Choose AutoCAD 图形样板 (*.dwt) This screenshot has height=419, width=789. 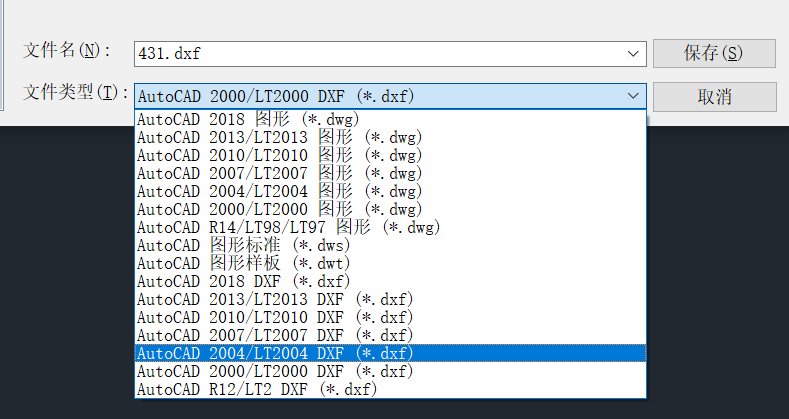click(x=390, y=264)
